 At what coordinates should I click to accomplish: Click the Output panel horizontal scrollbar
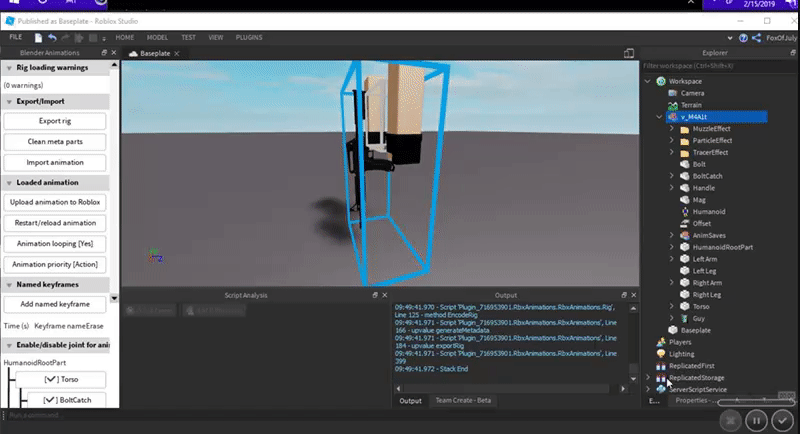510,389
